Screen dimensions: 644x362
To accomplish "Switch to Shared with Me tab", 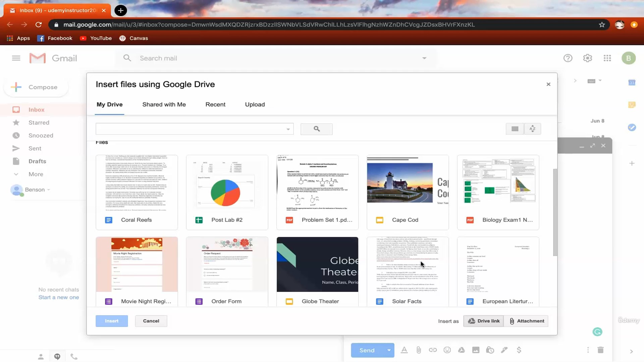I will coord(164,105).
